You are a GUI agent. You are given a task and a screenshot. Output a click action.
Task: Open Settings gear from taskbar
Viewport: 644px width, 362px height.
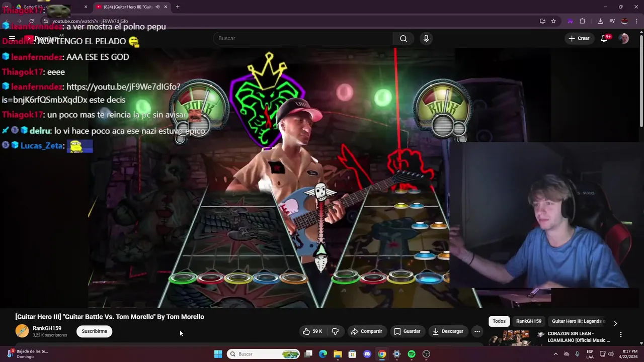tap(396, 354)
